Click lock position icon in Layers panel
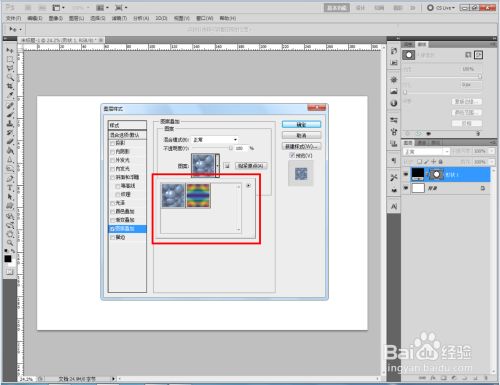Viewport: 500px width, 385px height. (x=433, y=162)
